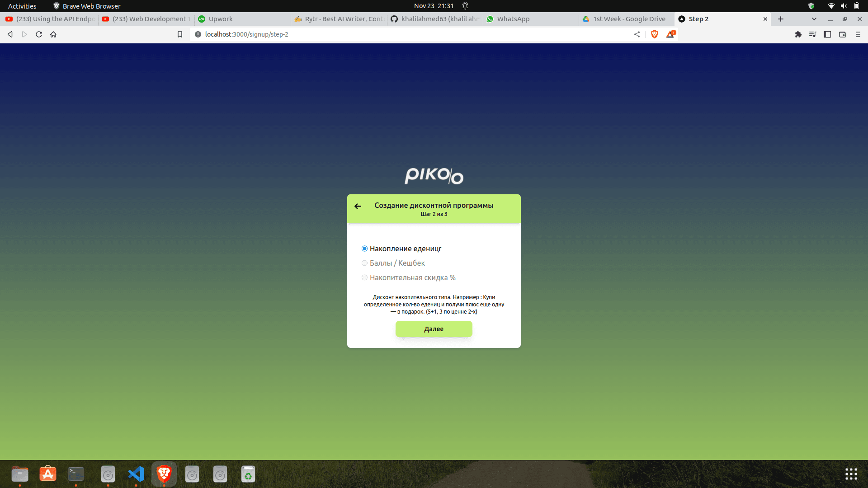Click the PIKO logo above the form
Viewport: 868px width, 488px height.
434,176
